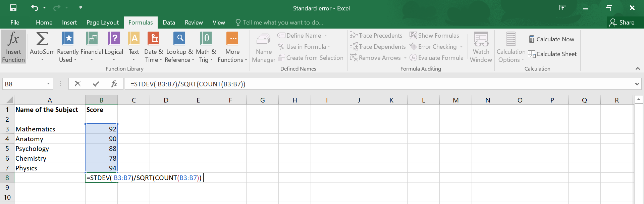This screenshot has height=204, width=644.
Task: Expand the formula bar
Action: pyautogui.click(x=637, y=84)
